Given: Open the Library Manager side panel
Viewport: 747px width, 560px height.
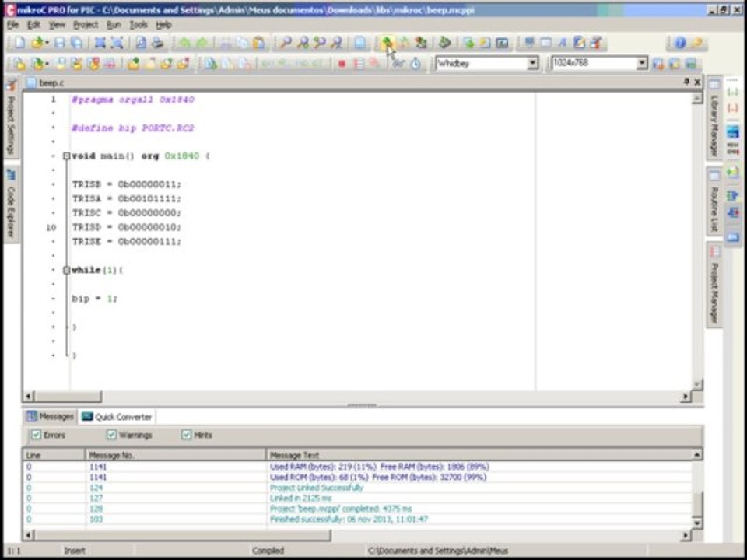Looking at the screenshot, I should 714,118.
